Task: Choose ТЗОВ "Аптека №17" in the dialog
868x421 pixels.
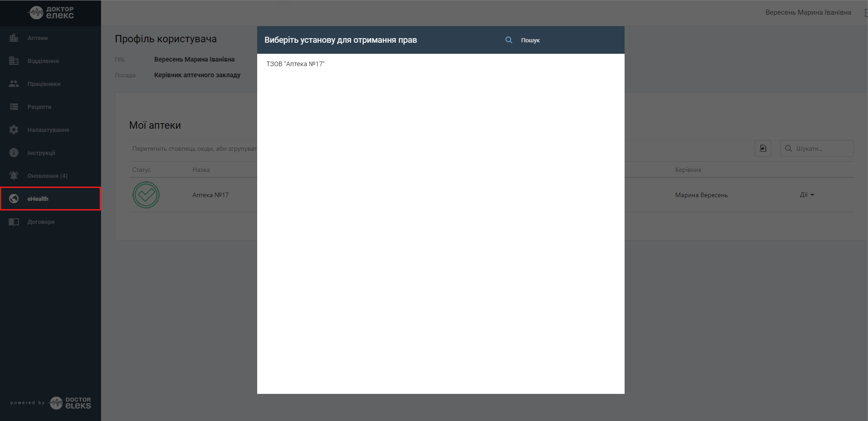Action: (x=295, y=64)
